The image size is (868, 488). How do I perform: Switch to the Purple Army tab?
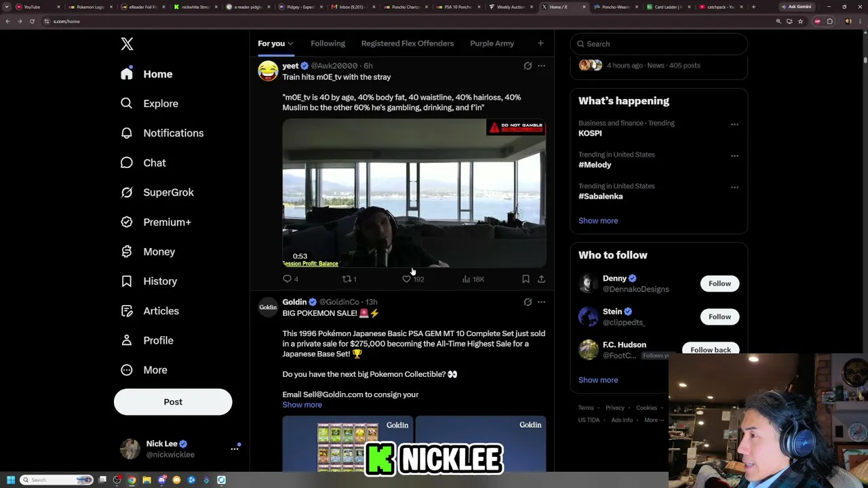492,43
